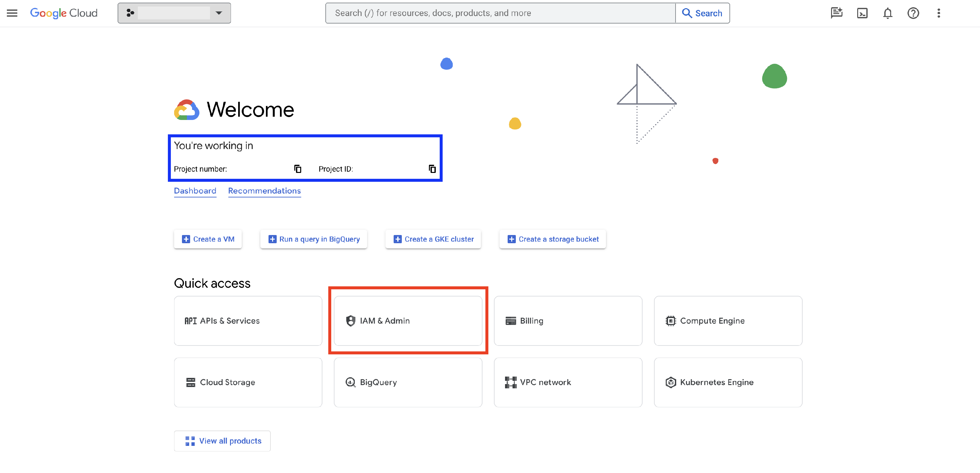The width and height of the screenshot is (980, 473).
Task: Activate Cloud Shell terminal icon
Action: tap(862, 13)
